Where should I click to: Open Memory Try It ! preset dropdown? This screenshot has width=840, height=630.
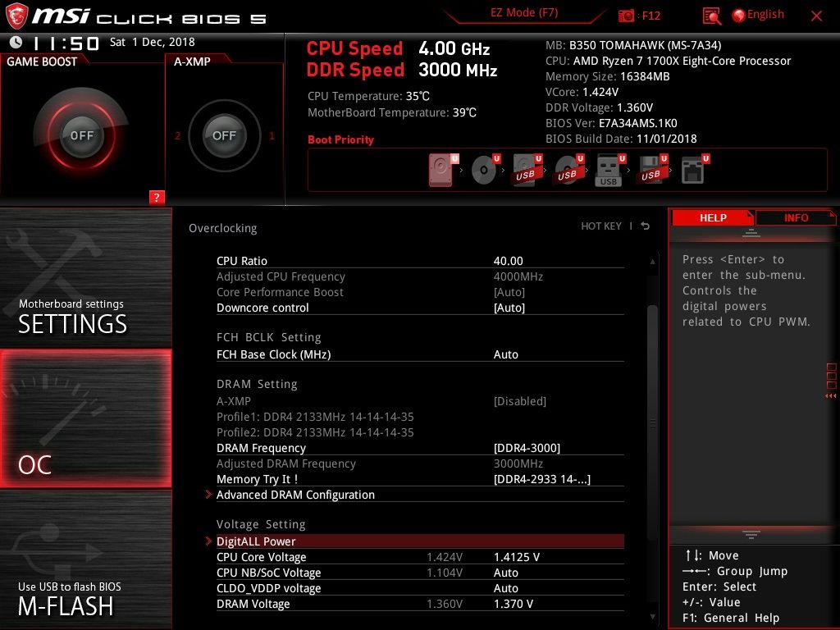(541, 479)
